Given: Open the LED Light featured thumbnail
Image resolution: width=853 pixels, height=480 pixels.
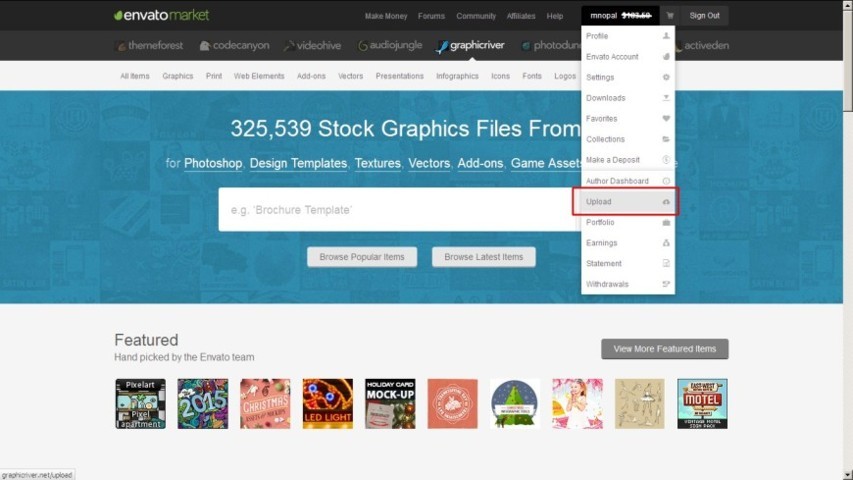Looking at the screenshot, I should 327,404.
